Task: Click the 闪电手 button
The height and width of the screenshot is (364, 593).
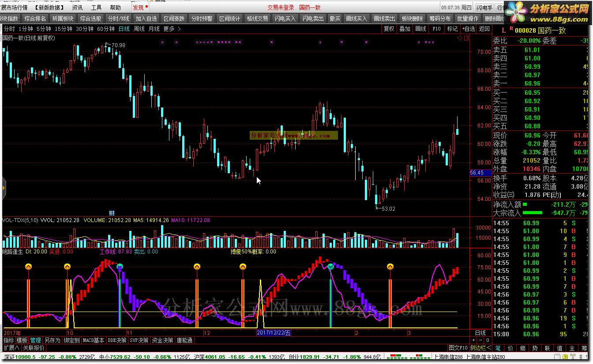Action: coord(484,7)
